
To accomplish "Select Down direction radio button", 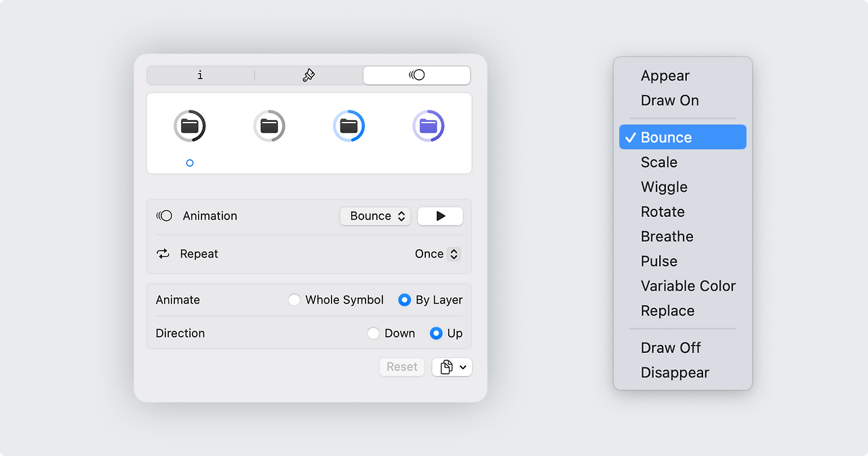I will 373,333.
